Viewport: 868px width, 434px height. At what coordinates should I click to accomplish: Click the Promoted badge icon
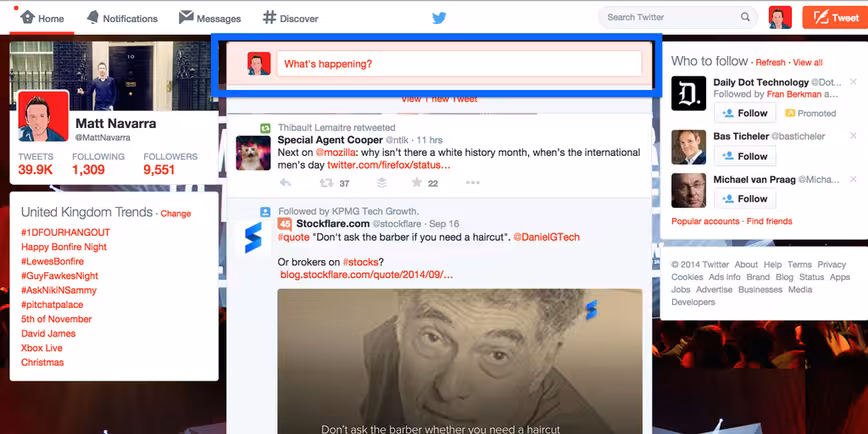790,113
